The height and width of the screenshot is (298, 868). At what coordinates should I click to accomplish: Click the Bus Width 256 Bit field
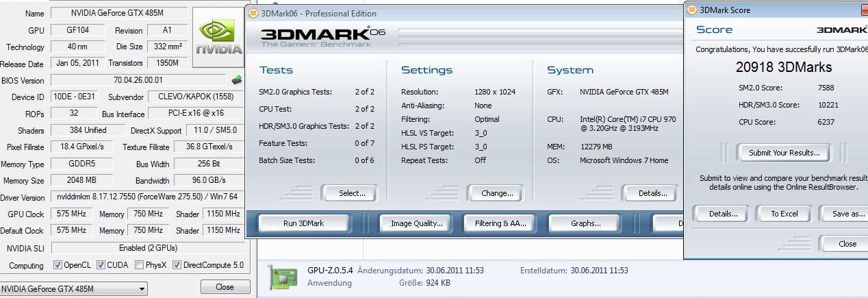tap(208, 164)
